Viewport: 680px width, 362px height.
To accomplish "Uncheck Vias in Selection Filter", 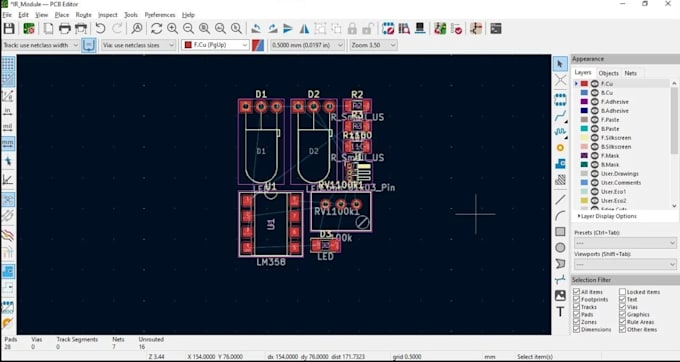I will tap(622, 307).
